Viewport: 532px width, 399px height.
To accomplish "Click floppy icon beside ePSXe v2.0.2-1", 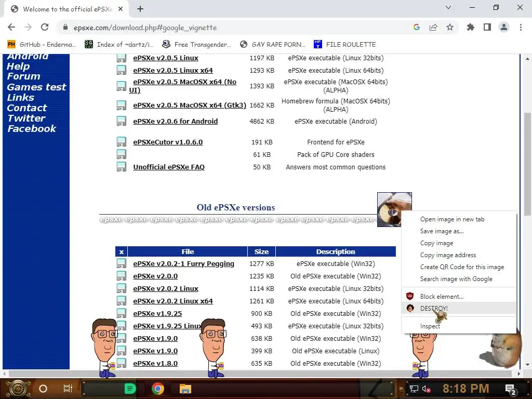I will (x=121, y=263).
